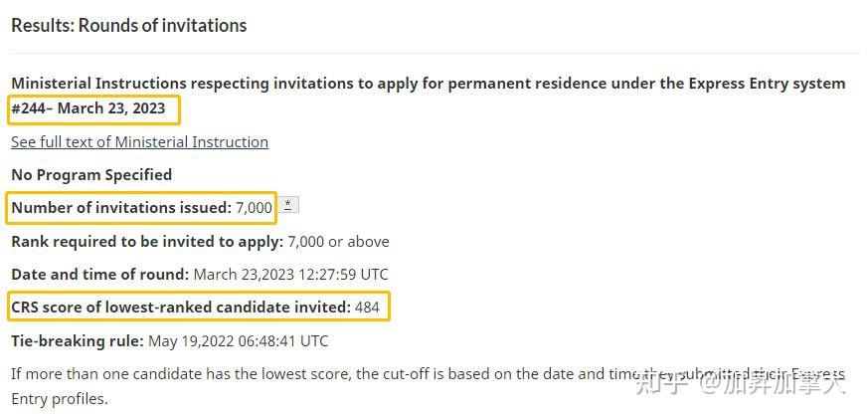The width and height of the screenshot is (868, 417).
Task: Click the asterisk footnote button beside 7,000
Action: tap(288, 205)
